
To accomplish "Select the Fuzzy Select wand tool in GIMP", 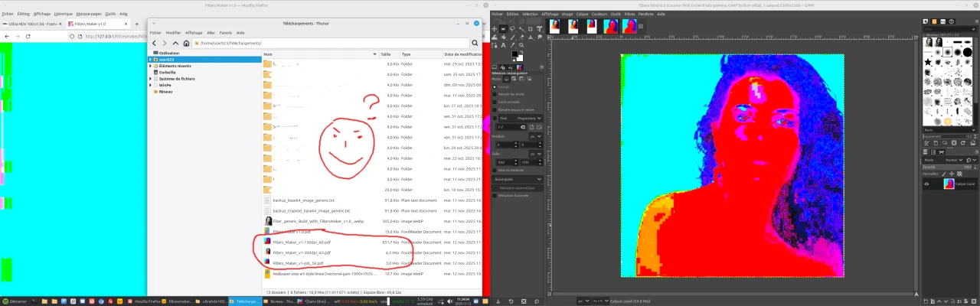I will 521,29.
